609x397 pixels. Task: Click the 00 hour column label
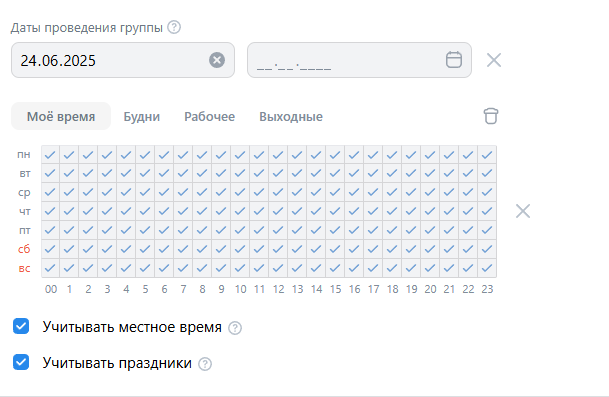coord(51,289)
